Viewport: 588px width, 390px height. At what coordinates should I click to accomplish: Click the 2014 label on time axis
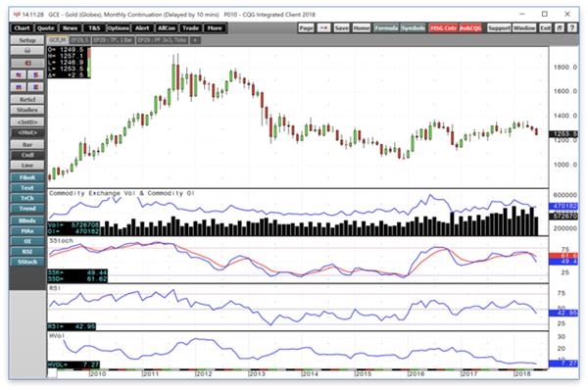point(310,374)
